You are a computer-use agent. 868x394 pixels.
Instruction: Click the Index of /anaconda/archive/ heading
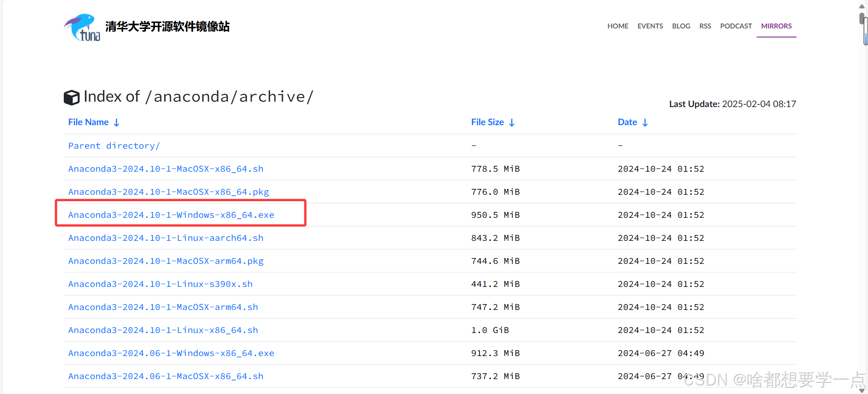click(199, 97)
